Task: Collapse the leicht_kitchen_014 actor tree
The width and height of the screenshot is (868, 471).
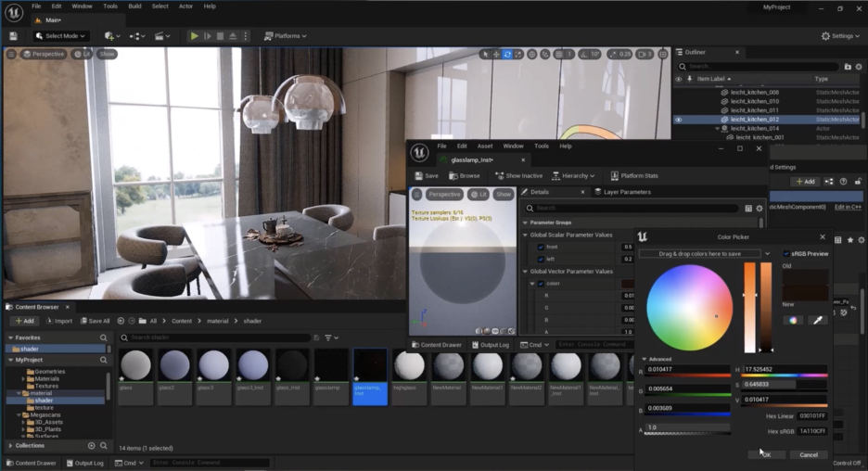Action: click(x=718, y=128)
